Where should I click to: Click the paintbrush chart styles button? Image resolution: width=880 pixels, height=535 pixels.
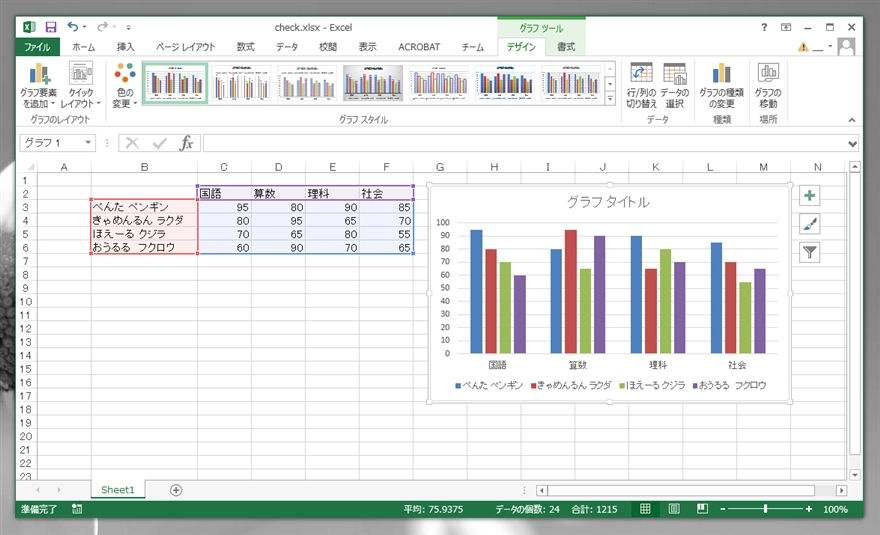[809, 224]
